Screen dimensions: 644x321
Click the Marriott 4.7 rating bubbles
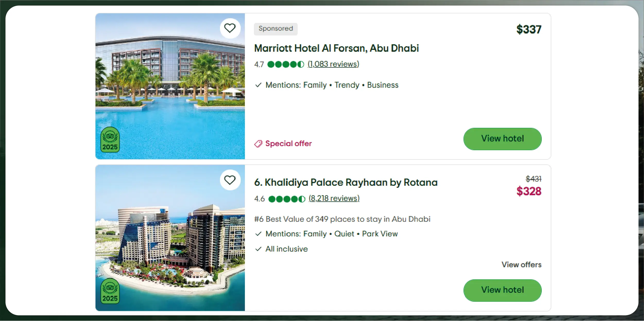[286, 64]
